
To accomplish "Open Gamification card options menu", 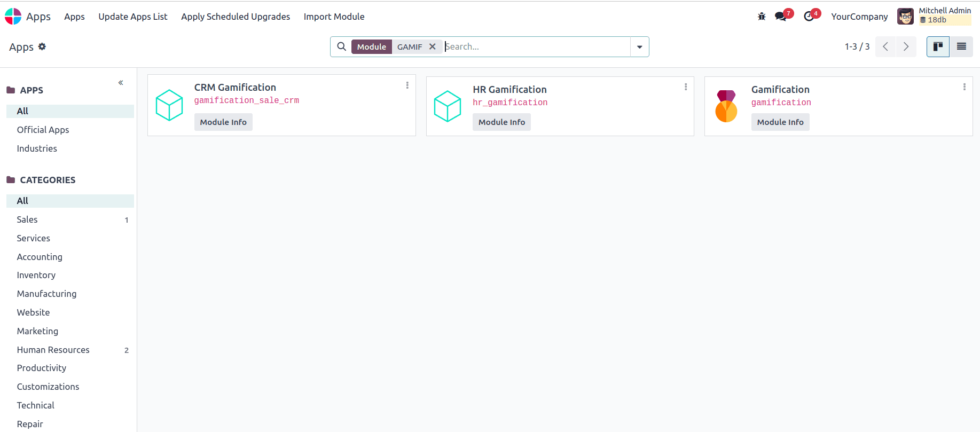I will pos(964,87).
